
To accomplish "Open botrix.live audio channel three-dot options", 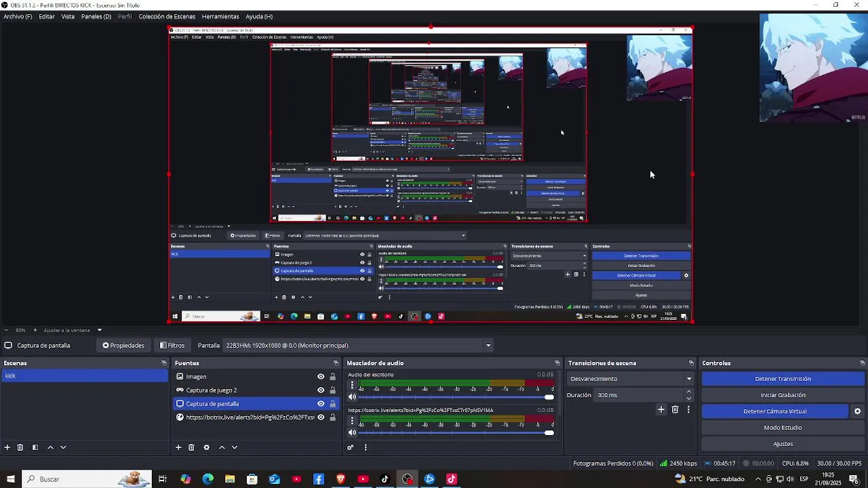I will click(352, 421).
